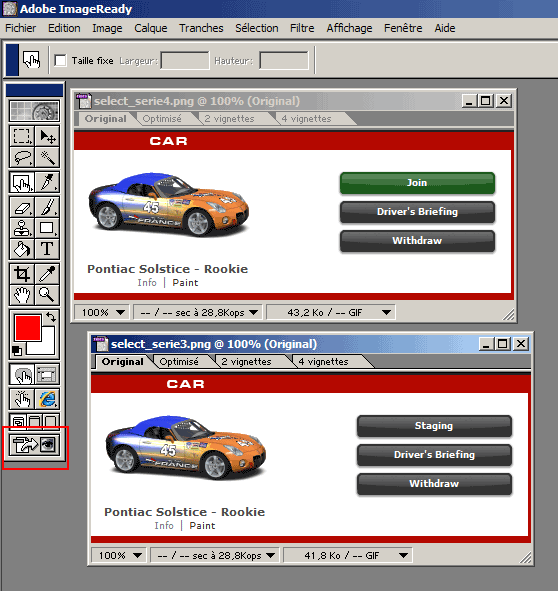Screen dimensions: 558x591
Task: Click the current tool icon in options bar
Action: 31,60
